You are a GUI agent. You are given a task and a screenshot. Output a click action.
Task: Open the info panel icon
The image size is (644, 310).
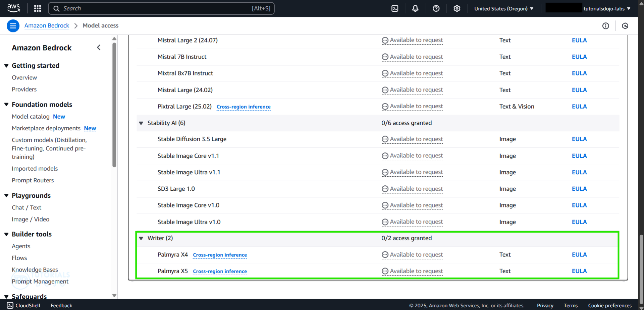(605, 26)
